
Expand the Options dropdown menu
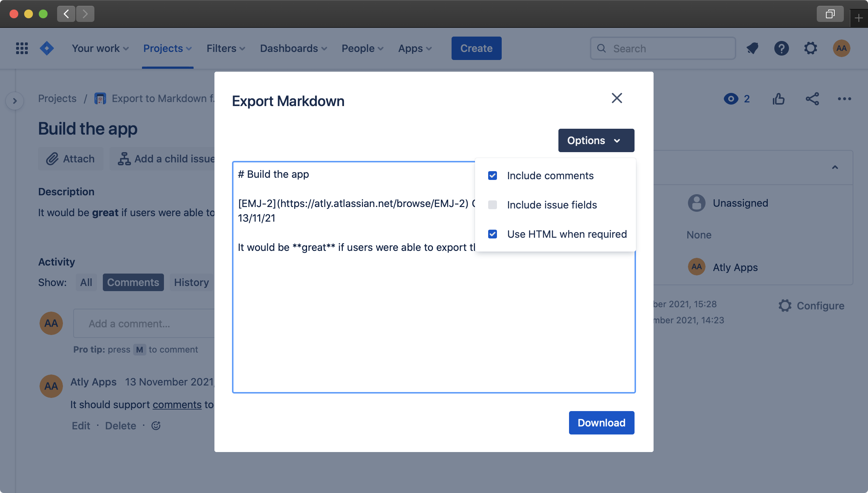click(595, 140)
